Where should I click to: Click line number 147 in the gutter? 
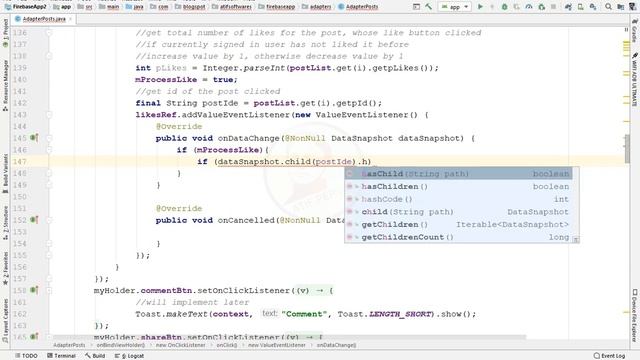click(20, 162)
